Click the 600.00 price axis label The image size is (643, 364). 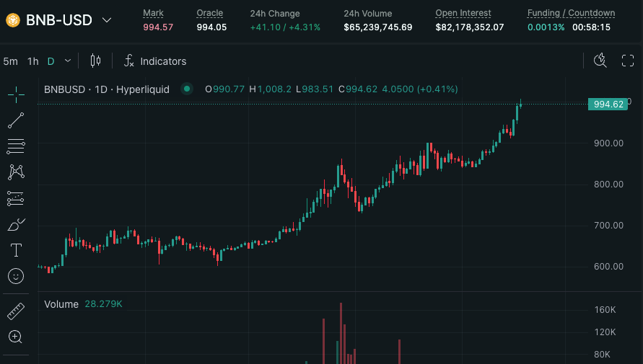(x=608, y=267)
